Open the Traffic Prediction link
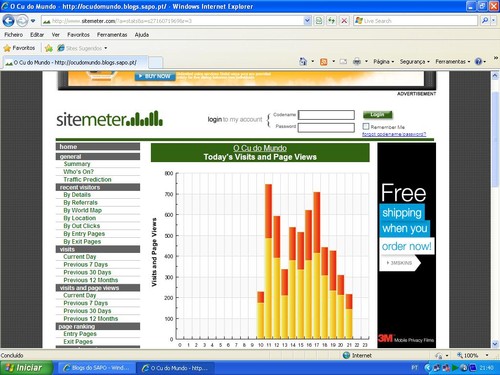Viewport: 500px width, 375px height. coord(87,179)
